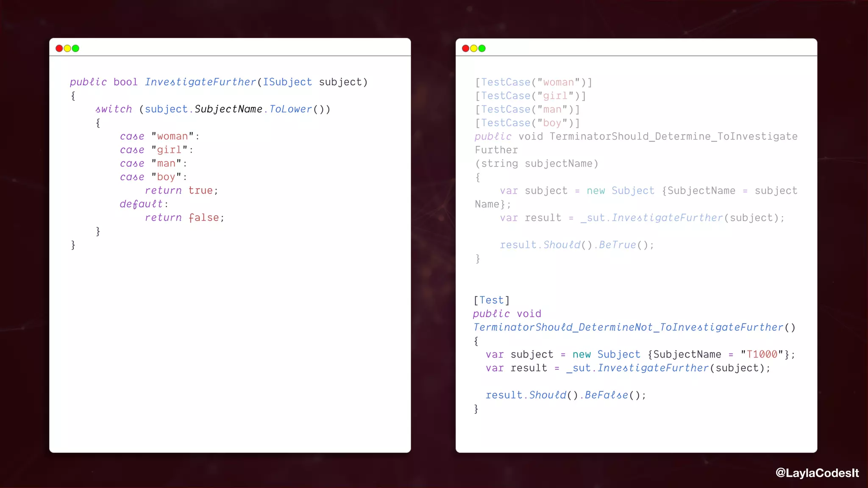The width and height of the screenshot is (868, 488).
Task: Click the yellow minimize dot on left code window
Action: (x=67, y=48)
